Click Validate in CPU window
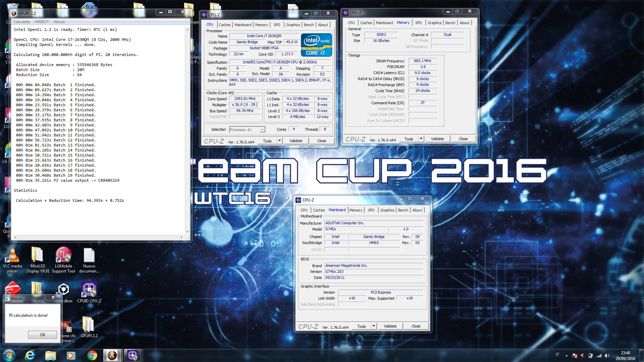 [296, 141]
